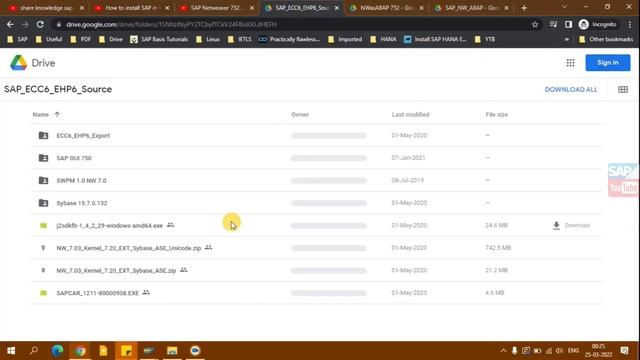Open the SAP GUI 750 folder

[74, 158]
